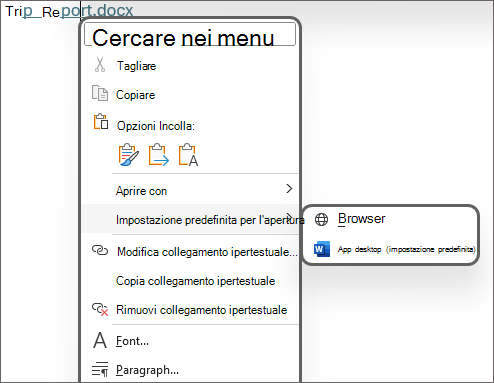Choose Rimuovi collegamento ipertestuale

click(x=201, y=310)
